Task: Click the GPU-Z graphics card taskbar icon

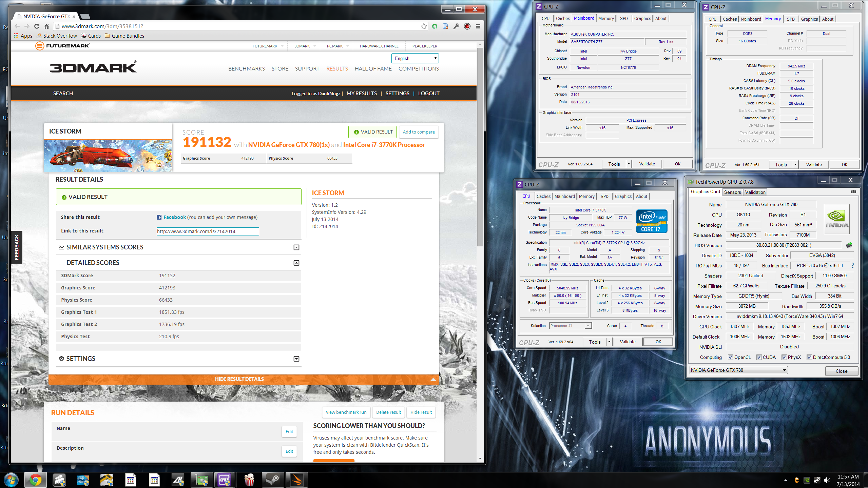Action: pos(202,480)
